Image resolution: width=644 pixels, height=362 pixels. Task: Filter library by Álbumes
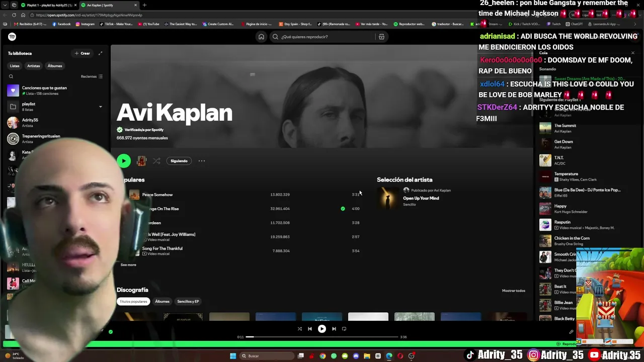pyautogui.click(x=55, y=66)
